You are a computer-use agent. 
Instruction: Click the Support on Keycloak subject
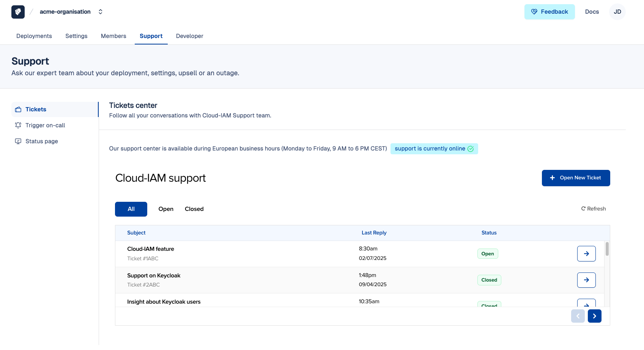pos(154,276)
